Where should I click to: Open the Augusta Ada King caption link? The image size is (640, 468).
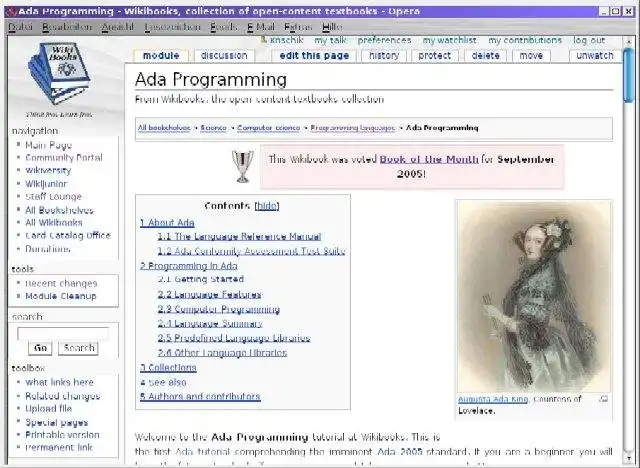pos(493,399)
